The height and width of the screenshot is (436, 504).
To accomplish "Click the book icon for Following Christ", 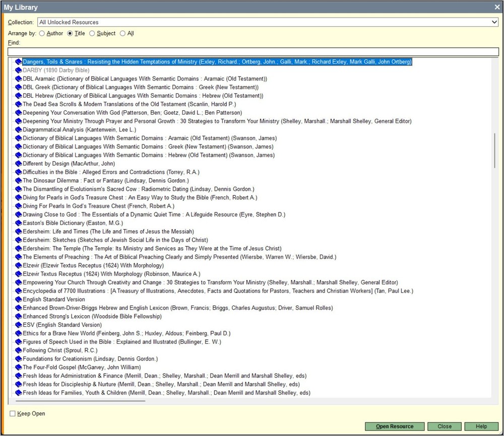I will 19,350.
